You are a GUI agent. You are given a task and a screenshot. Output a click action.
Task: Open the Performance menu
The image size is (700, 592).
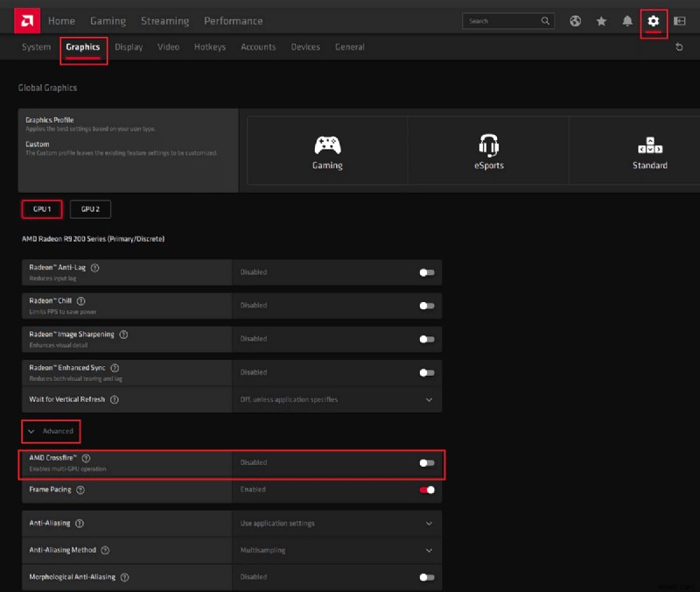click(x=233, y=20)
